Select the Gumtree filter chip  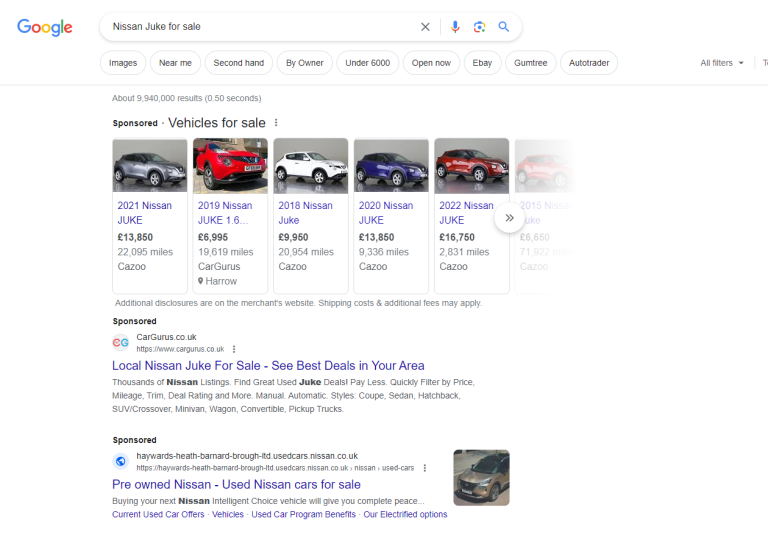[530, 63]
